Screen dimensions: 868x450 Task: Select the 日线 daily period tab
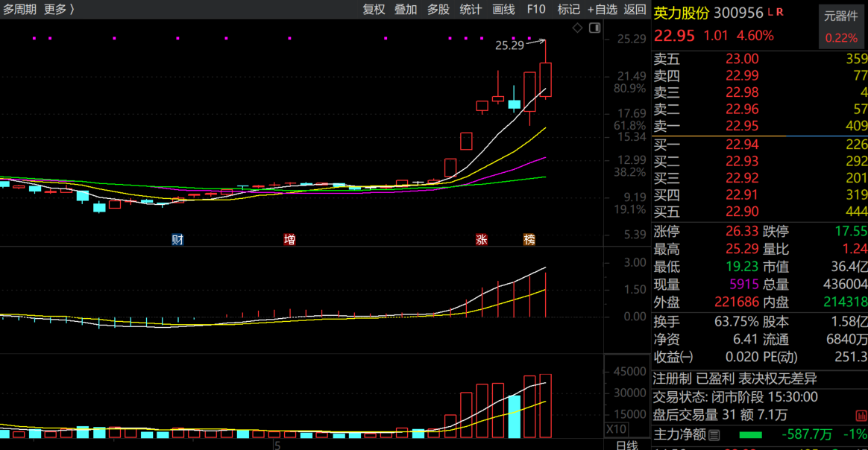pos(626,445)
